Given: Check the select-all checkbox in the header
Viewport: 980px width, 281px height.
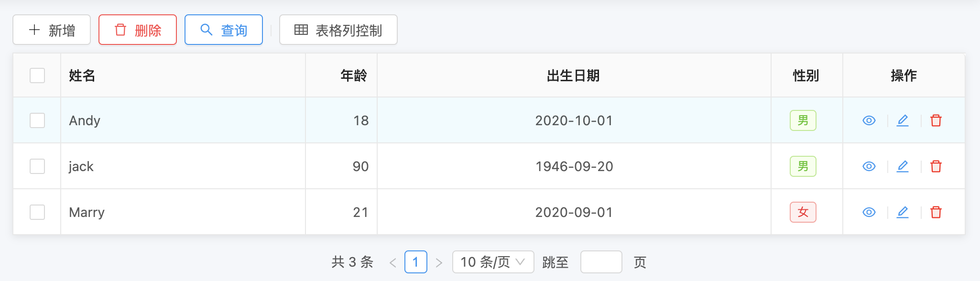Looking at the screenshot, I should [37, 75].
